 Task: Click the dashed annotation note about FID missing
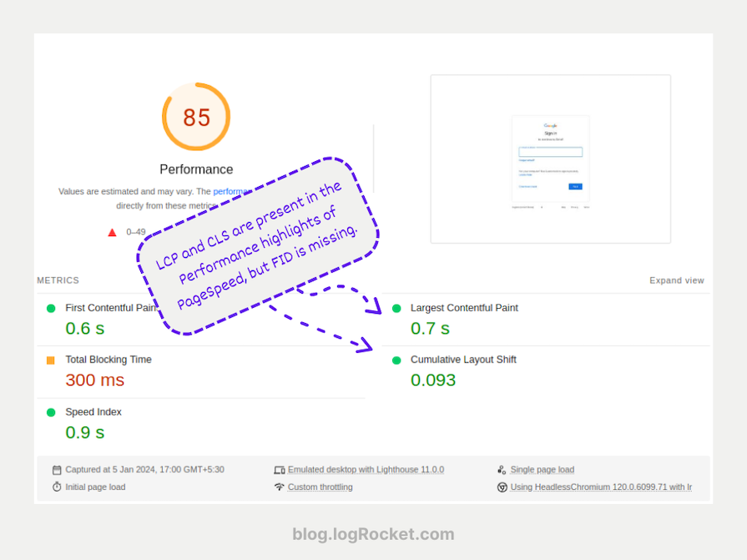(x=257, y=245)
